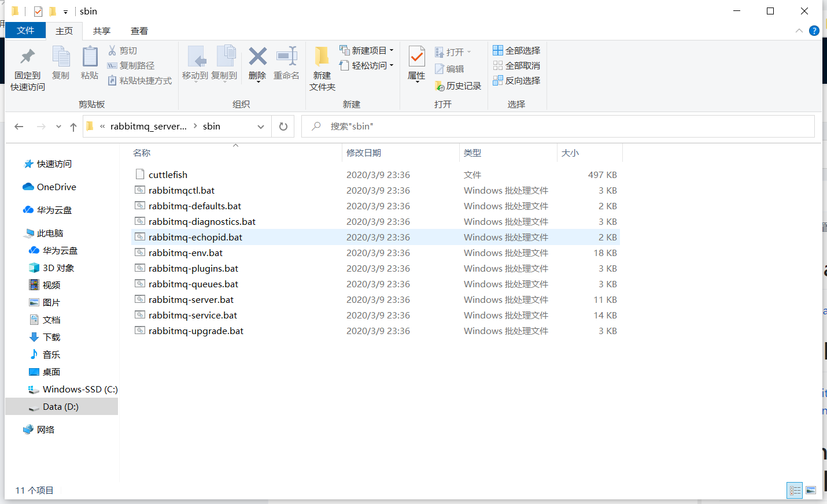Click the Refresh button beside address bar
Viewport: 827px width, 504px height.
283,127
